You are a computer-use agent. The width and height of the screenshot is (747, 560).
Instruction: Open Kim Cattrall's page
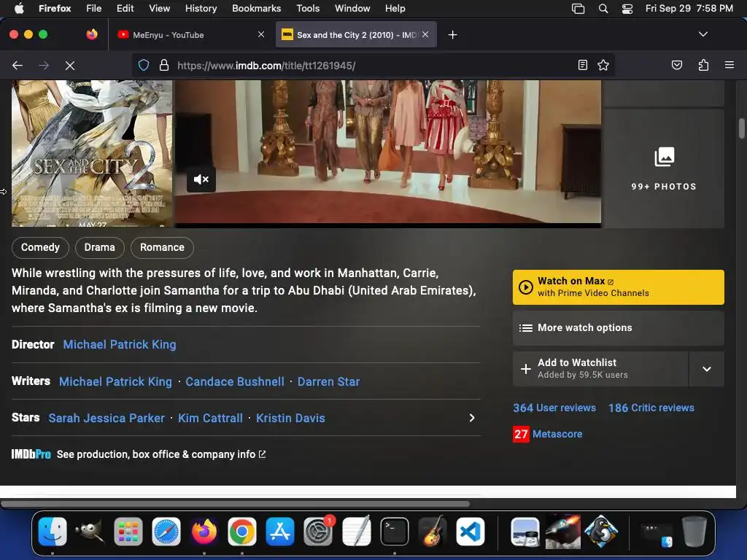tap(210, 418)
